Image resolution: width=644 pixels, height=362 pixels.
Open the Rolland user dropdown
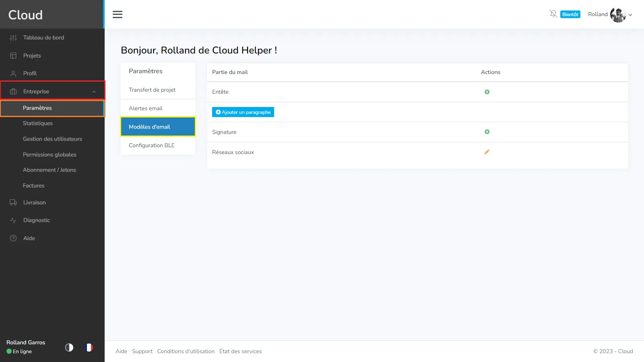(630, 15)
